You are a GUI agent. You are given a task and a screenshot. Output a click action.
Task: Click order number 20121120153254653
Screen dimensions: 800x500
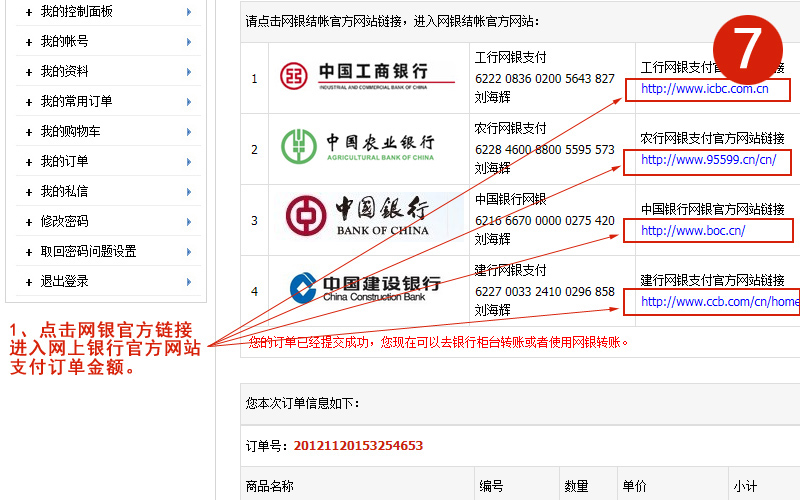point(358,445)
